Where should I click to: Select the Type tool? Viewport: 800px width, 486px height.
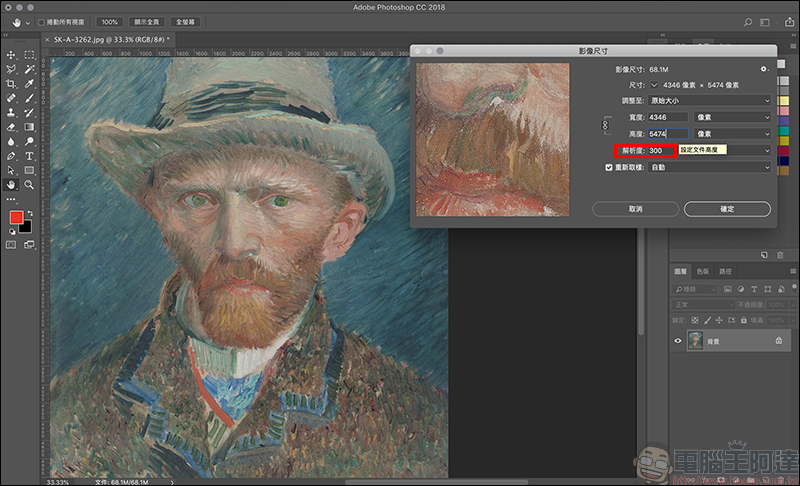(30, 156)
